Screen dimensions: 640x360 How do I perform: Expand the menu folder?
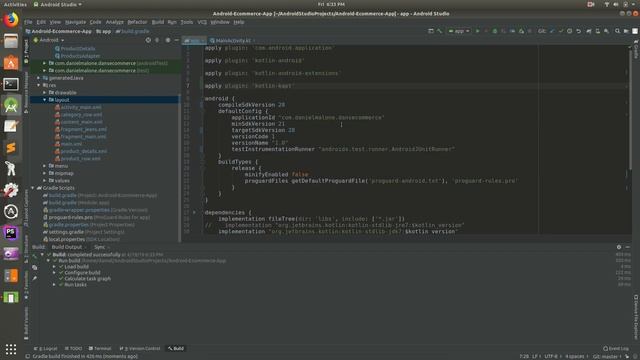tap(44, 166)
